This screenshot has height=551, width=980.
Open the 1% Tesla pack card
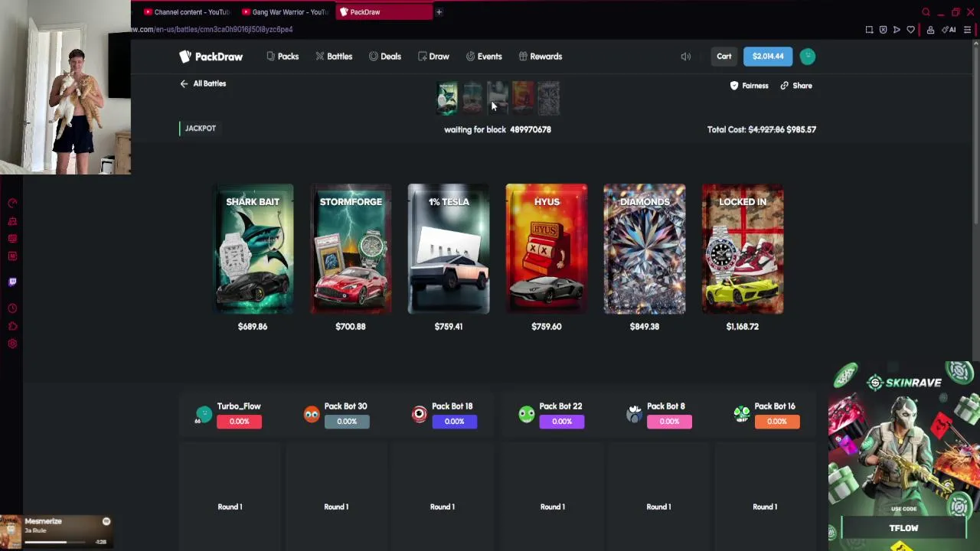click(x=449, y=249)
